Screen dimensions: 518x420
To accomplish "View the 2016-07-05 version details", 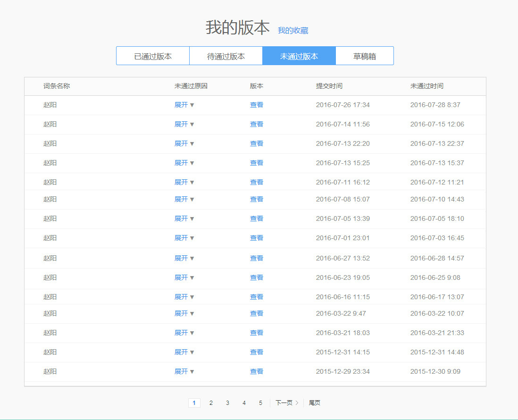I will coord(257,218).
